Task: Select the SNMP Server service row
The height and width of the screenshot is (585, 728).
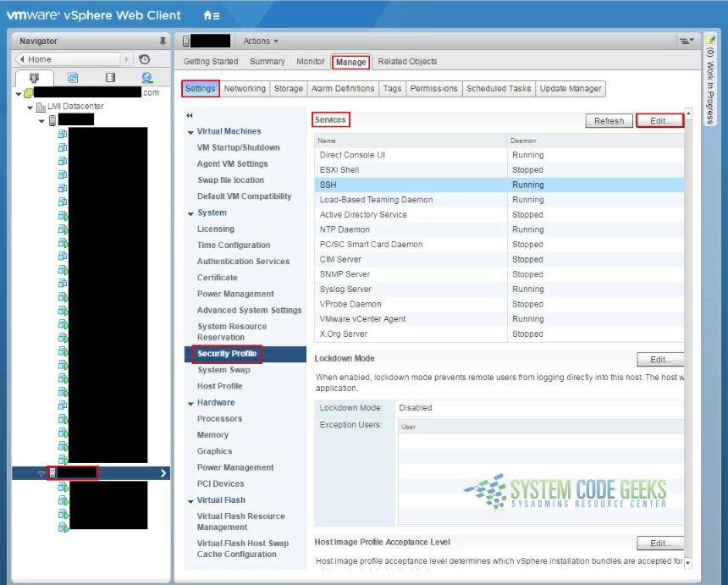Action: click(499, 274)
